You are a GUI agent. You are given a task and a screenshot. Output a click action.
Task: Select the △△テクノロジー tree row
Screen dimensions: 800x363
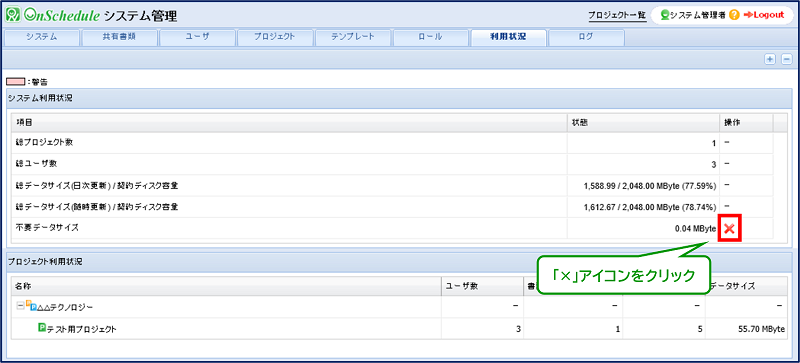(x=400, y=306)
